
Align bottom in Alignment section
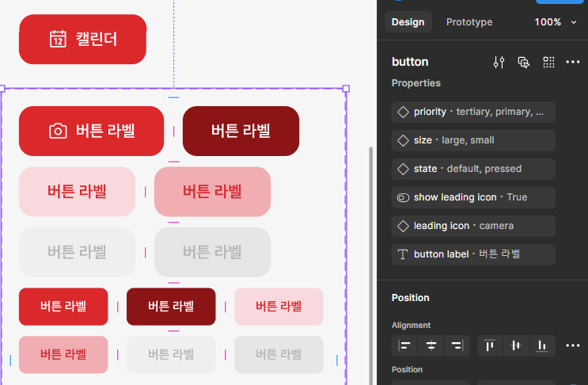tap(542, 345)
